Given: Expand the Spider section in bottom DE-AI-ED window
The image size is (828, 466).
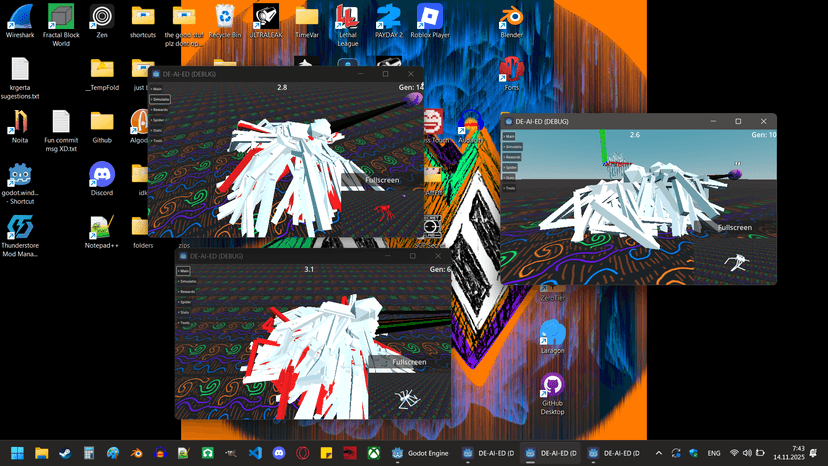Looking at the screenshot, I should click(184, 301).
